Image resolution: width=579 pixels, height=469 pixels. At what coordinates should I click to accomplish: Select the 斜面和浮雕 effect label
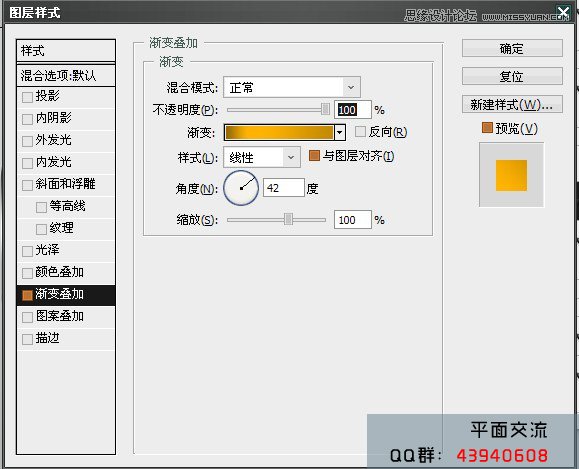(x=65, y=184)
